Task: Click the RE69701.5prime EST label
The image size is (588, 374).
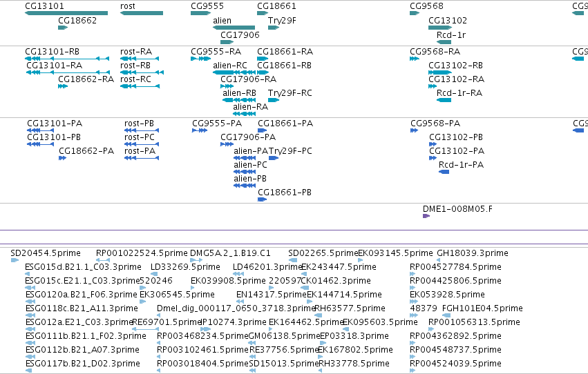Action: (x=167, y=323)
